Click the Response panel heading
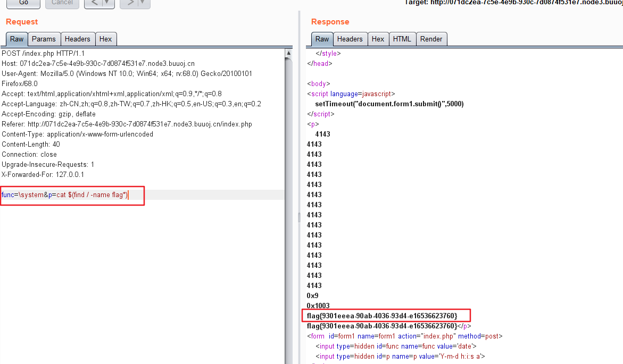Viewport: 623px width, 364px height. pos(330,22)
